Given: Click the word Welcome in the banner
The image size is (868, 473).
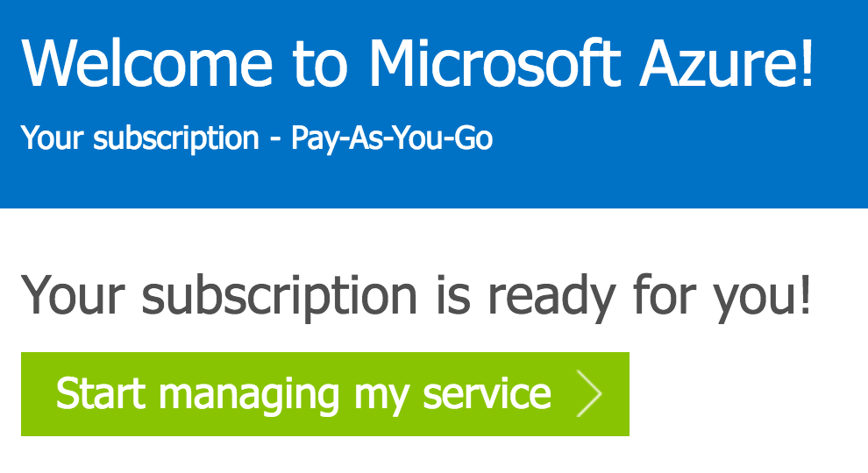Looking at the screenshot, I should coord(146,62).
